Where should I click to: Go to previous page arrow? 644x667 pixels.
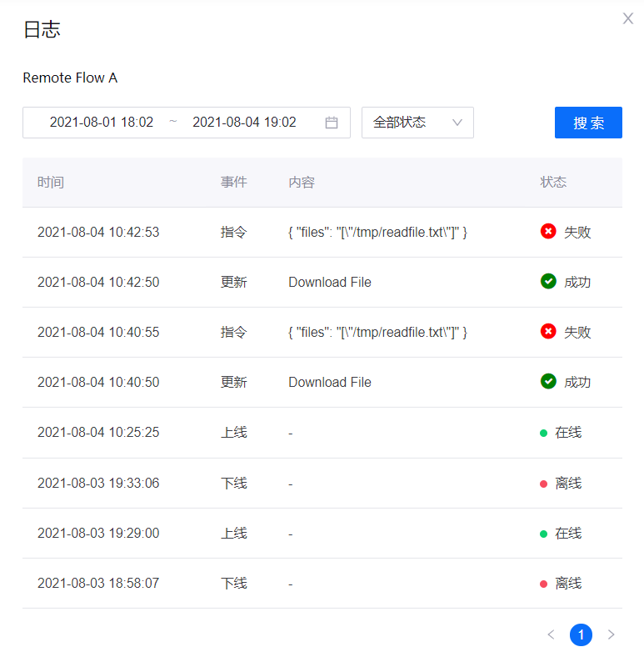[x=551, y=635]
